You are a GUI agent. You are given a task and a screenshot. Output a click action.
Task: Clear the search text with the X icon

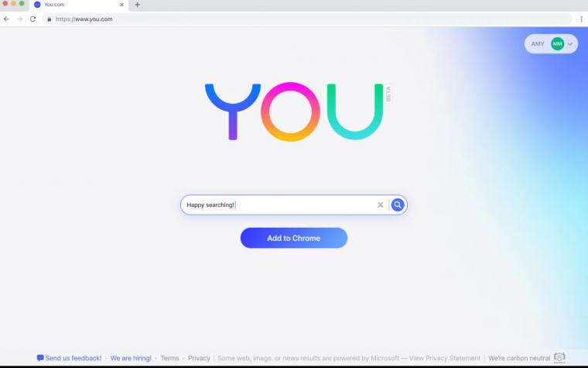click(380, 205)
